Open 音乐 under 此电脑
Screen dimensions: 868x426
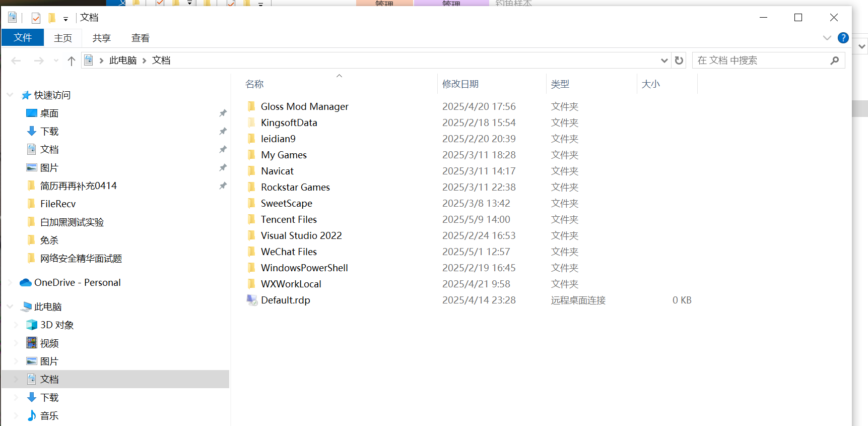click(49, 416)
